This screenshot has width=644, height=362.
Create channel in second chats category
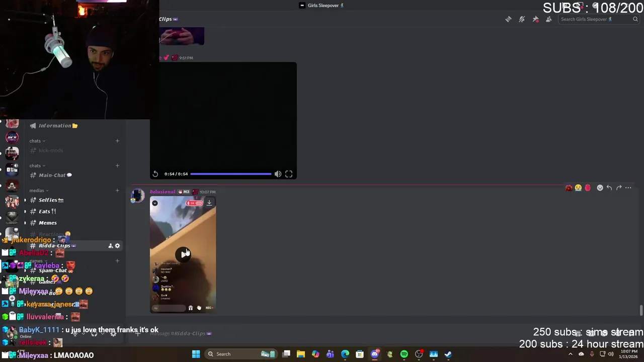click(x=117, y=165)
